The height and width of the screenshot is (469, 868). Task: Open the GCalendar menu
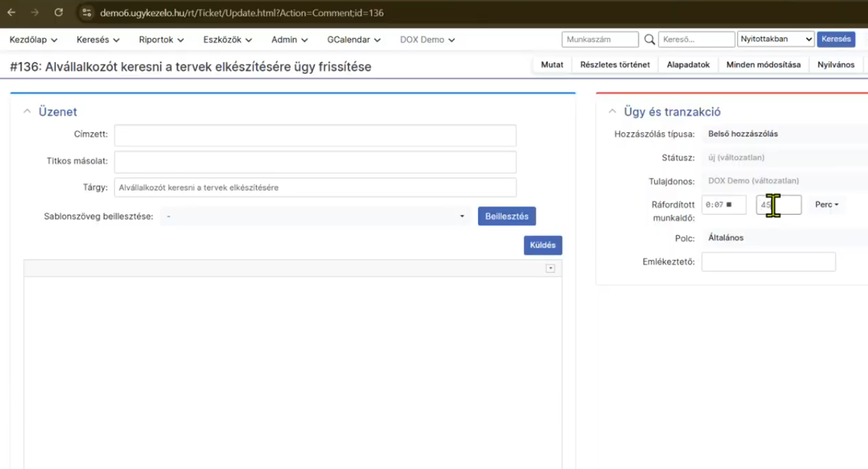354,40
